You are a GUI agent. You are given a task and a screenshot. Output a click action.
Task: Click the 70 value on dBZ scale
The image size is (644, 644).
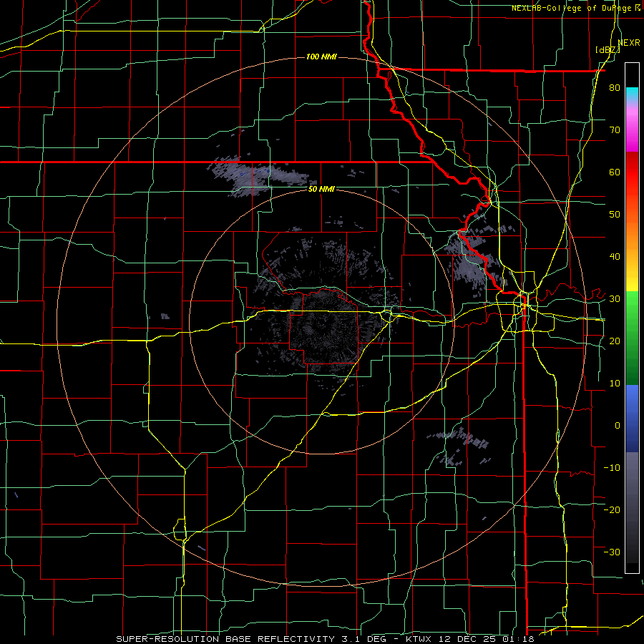click(x=615, y=130)
